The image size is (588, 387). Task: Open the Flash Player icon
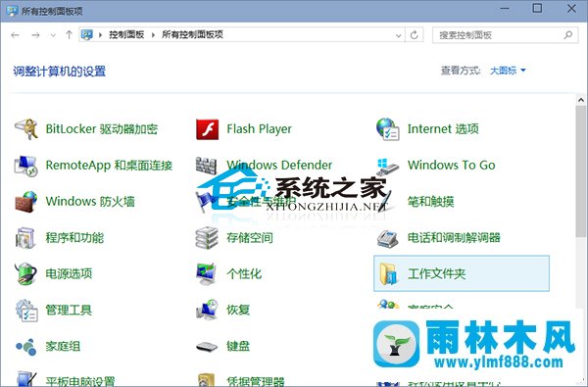[207, 129]
